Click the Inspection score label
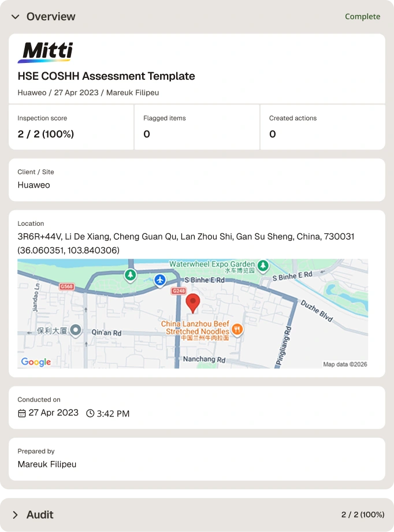The image size is (394, 532). [42, 118]
